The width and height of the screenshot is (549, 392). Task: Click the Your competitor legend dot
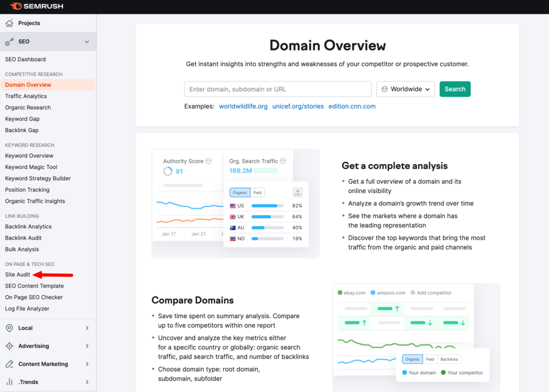443,372
